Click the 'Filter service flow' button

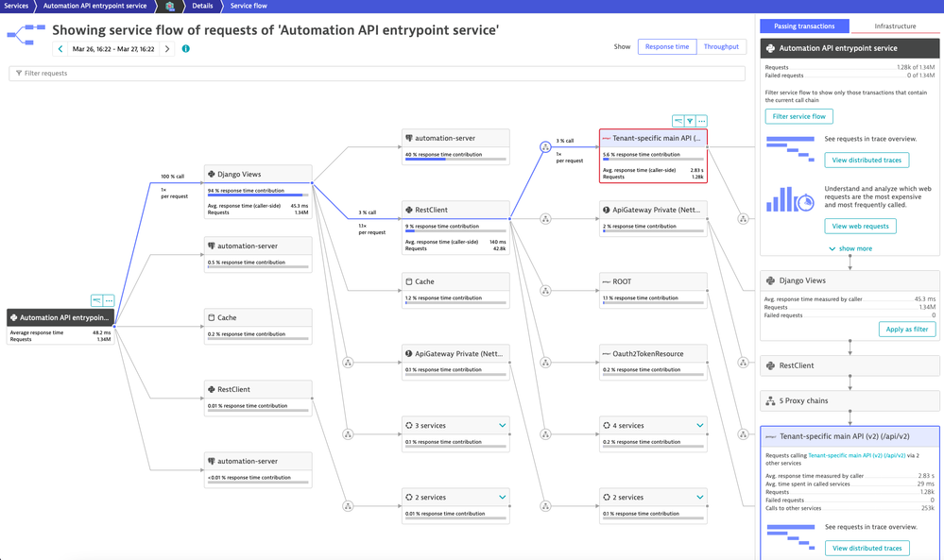798,116
